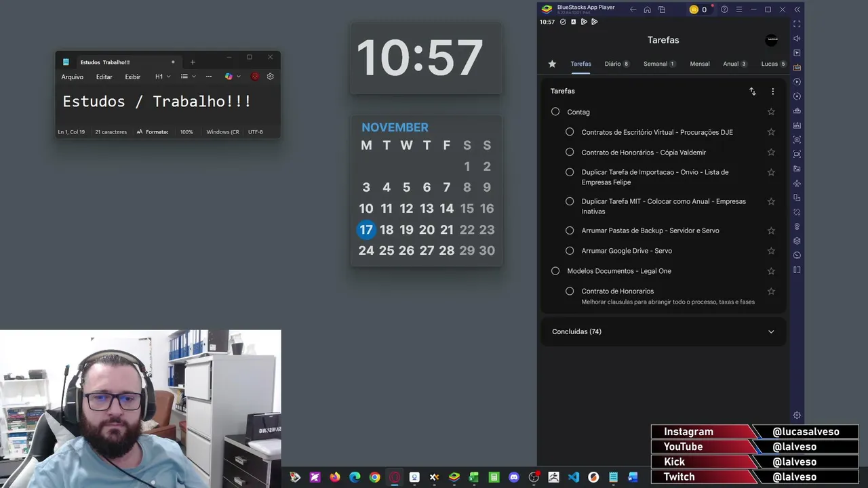Open BlueStacks settings gear in sidebar
This screenshot has width=868, height=488.
click(x=797, y=415)
